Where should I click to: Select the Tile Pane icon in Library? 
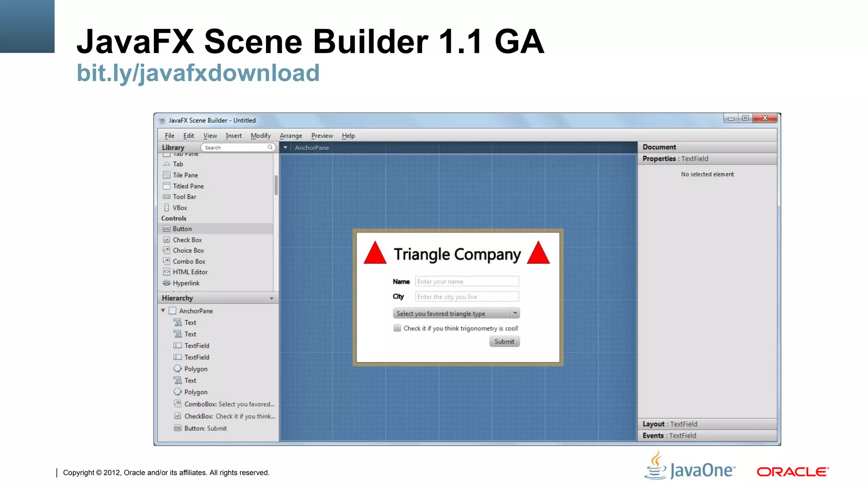[x=167, y=175]
